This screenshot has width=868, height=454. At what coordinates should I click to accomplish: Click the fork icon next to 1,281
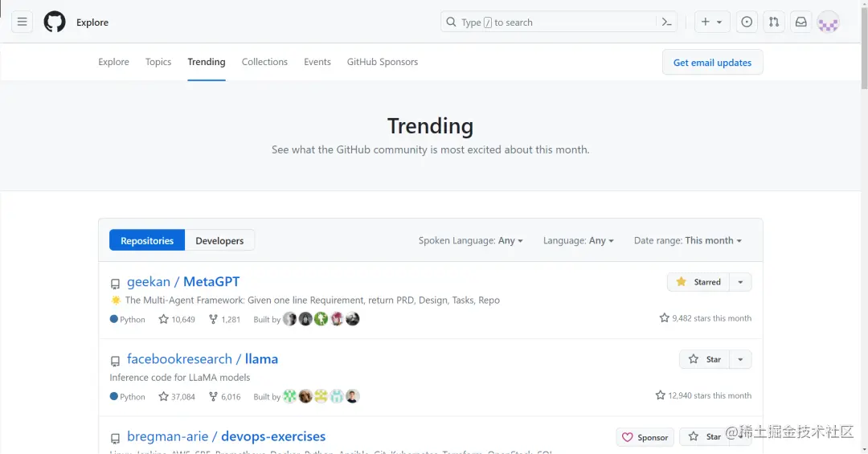tap(213, 320)
